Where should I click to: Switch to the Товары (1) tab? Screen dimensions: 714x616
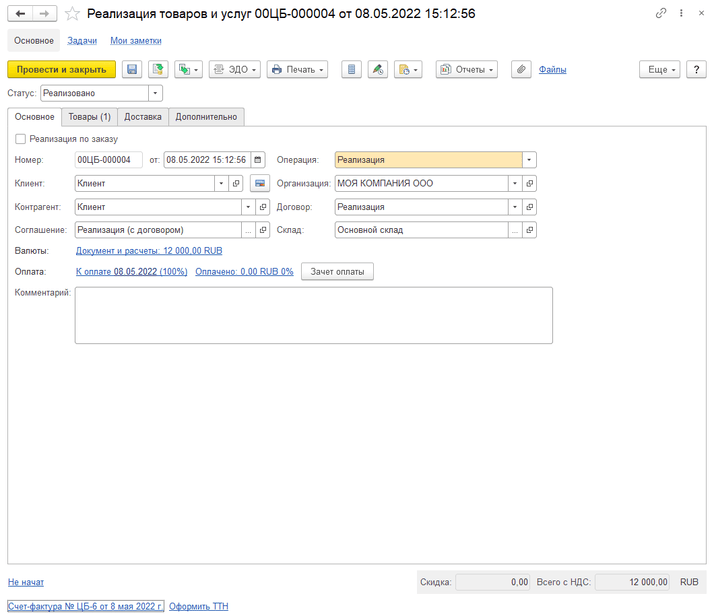[x=89, y=117]
